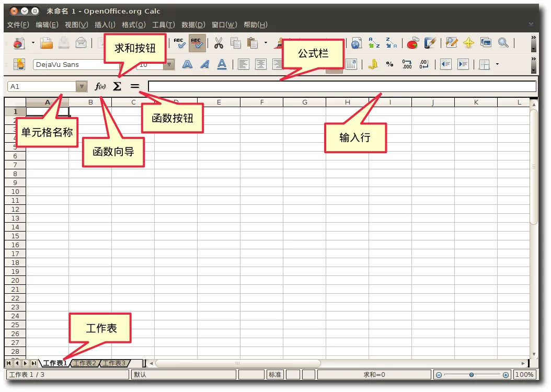
Task: Apply percent number format
Action: [389, 64]
